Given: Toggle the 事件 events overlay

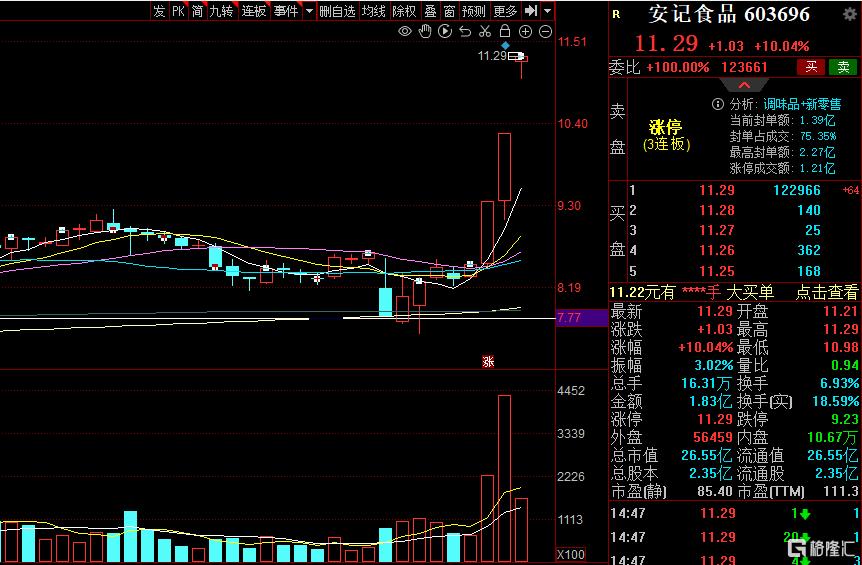Looking at the screenshot, I should coord(286,11).
